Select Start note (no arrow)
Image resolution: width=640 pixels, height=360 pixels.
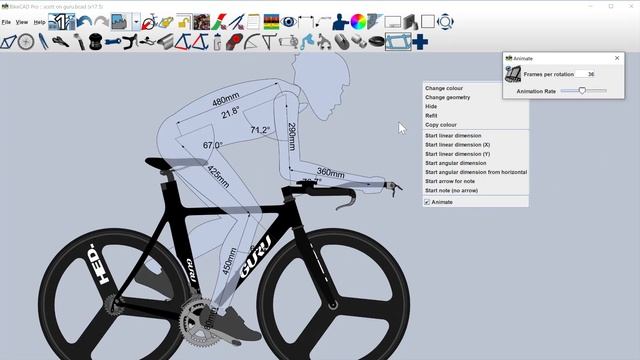coord(451,191)
